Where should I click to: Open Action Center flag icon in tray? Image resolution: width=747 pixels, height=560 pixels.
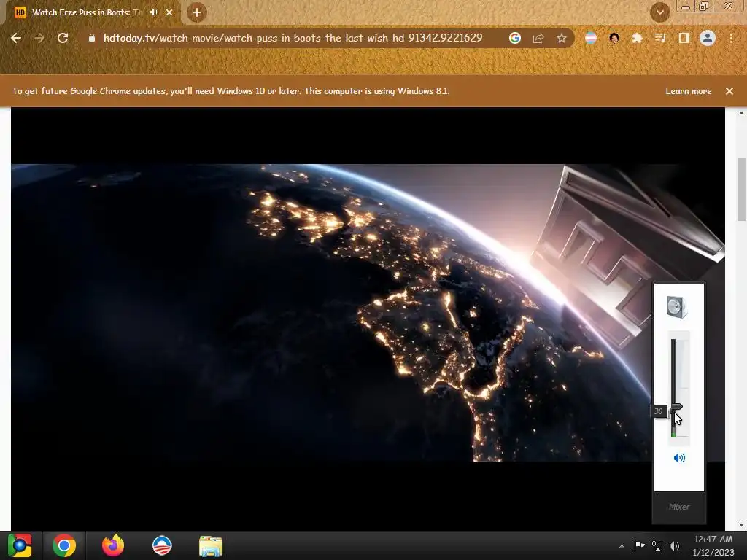click(639, 545)
